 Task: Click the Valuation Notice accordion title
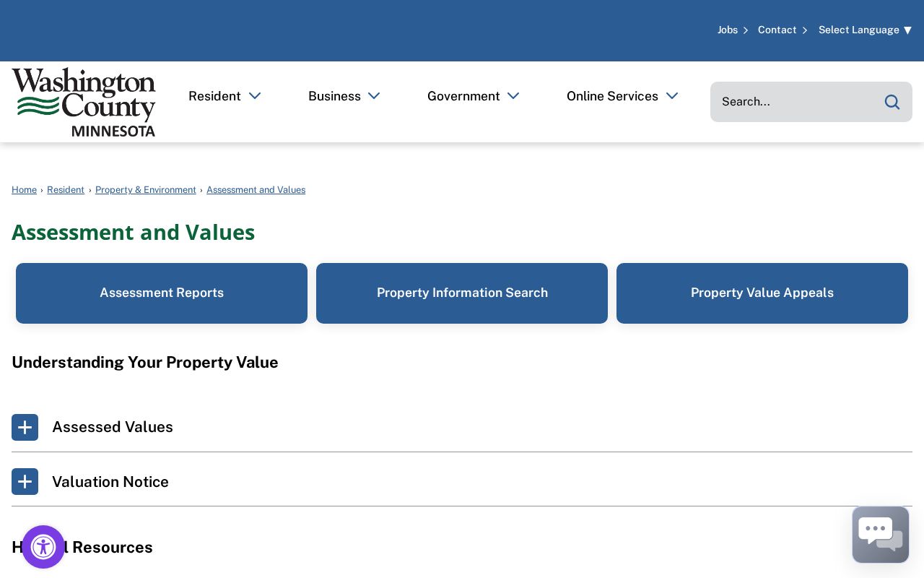click(x=110, y=482)
